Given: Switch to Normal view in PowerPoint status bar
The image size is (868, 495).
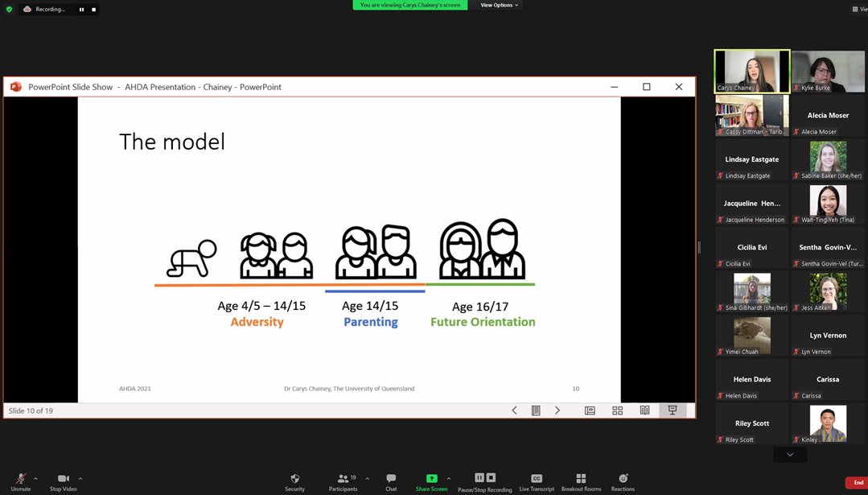Looking at the screenshot, I should pyautogui.click(x=590, y=410).
